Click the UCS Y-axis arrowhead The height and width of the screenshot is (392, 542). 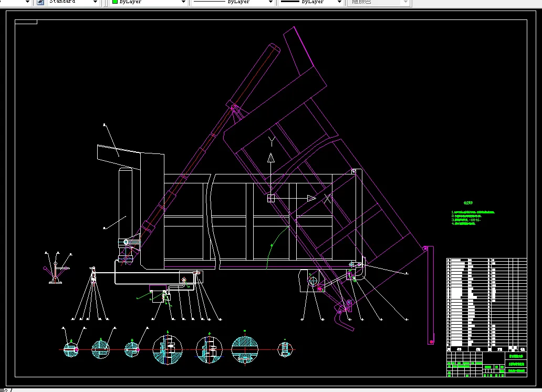271,158
